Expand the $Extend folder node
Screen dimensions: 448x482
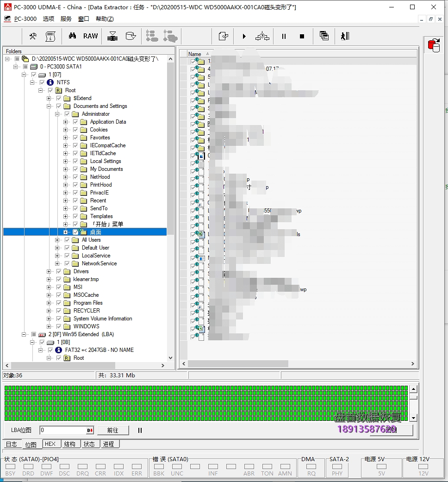tap(49, 98)
